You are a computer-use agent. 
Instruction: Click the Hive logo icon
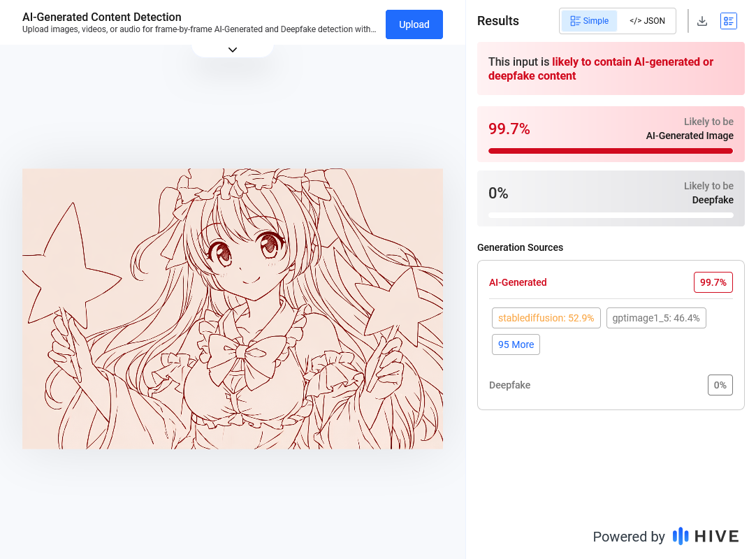680,536
